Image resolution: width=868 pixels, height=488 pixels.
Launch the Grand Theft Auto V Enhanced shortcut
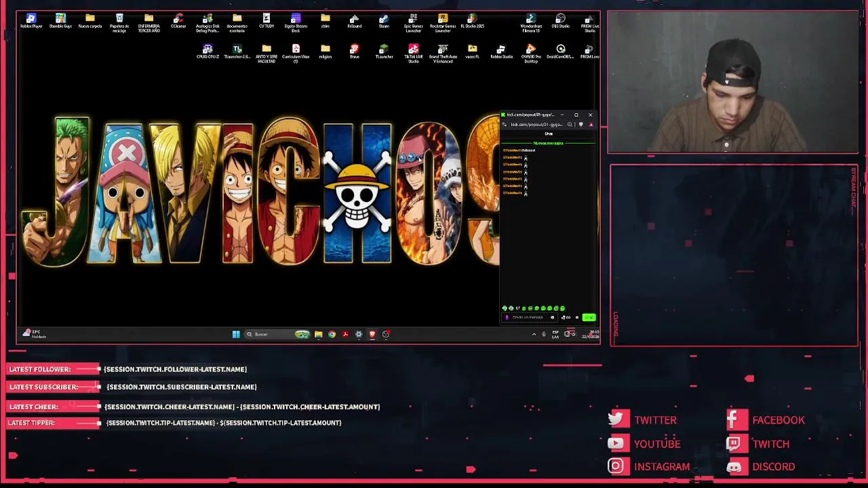[443, 53]
